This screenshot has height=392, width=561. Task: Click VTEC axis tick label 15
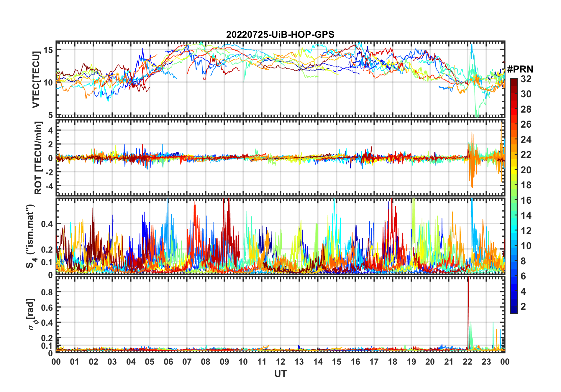48,50
